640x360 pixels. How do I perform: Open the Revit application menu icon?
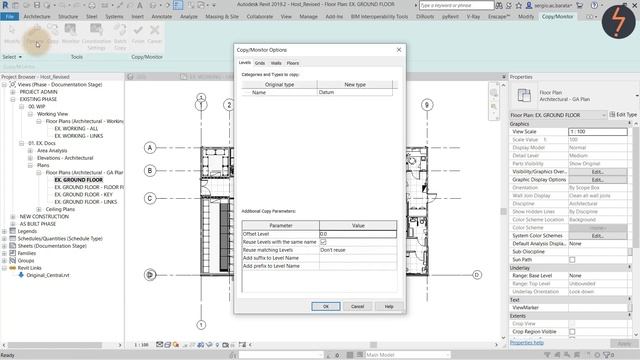tap(5, 5)
